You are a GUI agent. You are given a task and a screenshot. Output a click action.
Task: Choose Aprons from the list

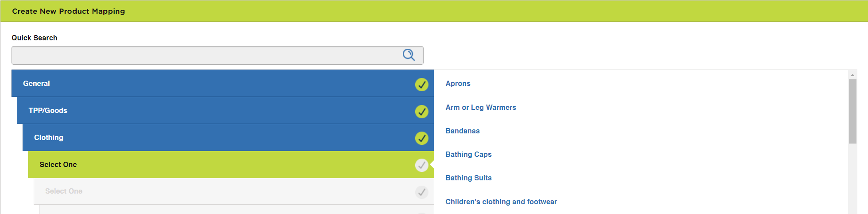pyautogui.click(x=458, y=83)
